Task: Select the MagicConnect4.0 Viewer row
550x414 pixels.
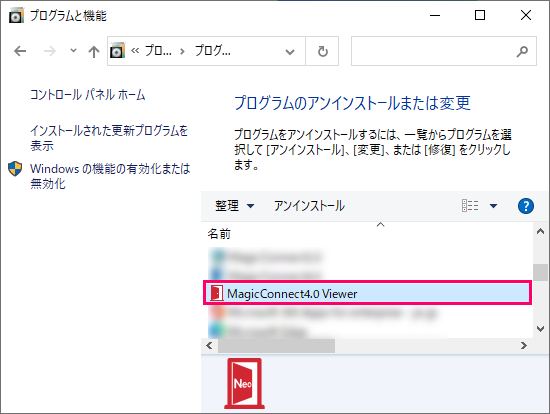Action: coord(367,293)
